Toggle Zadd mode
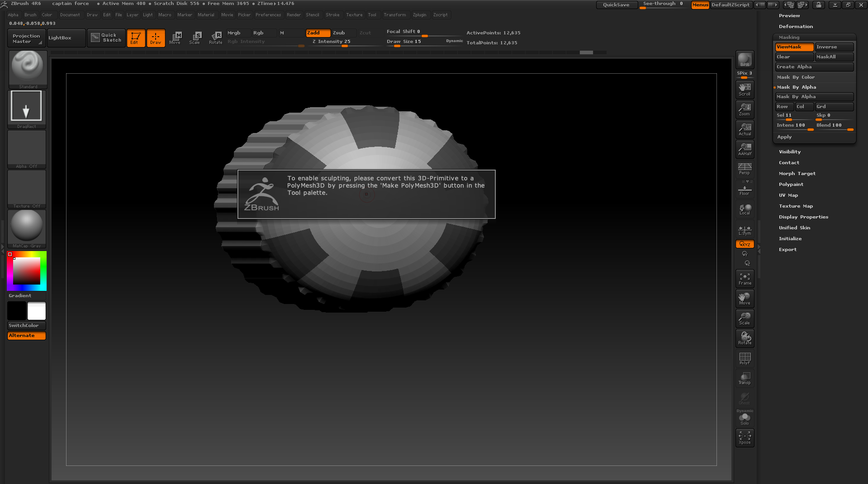 point(318,33)
